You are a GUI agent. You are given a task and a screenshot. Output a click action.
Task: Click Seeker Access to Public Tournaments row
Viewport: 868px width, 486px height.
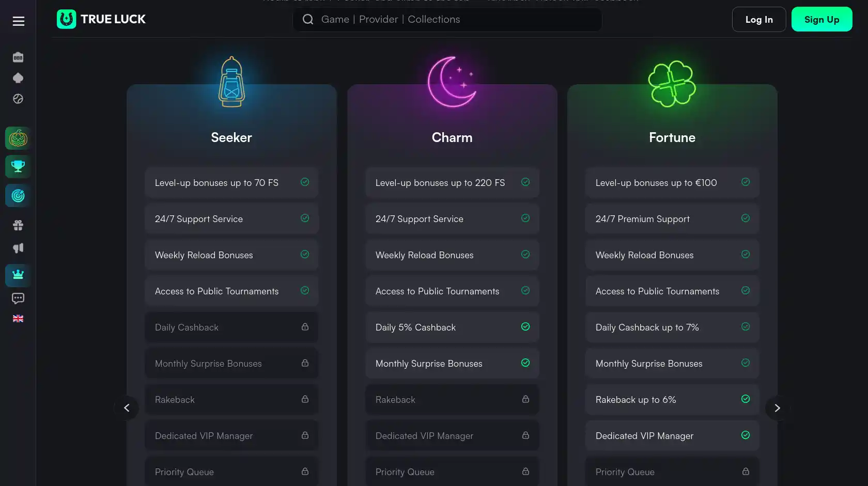click(x=231, y=291)
